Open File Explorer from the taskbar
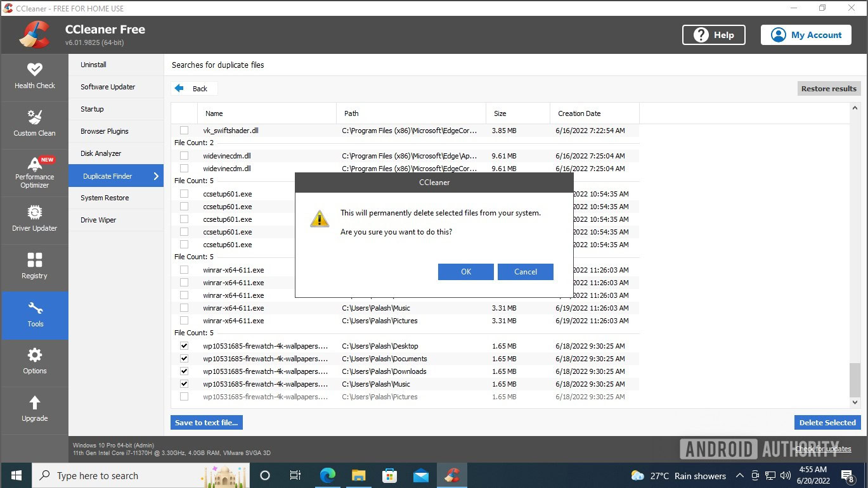Image resolution: width=868 pixels, height=488 pixels. coord(358,475)
